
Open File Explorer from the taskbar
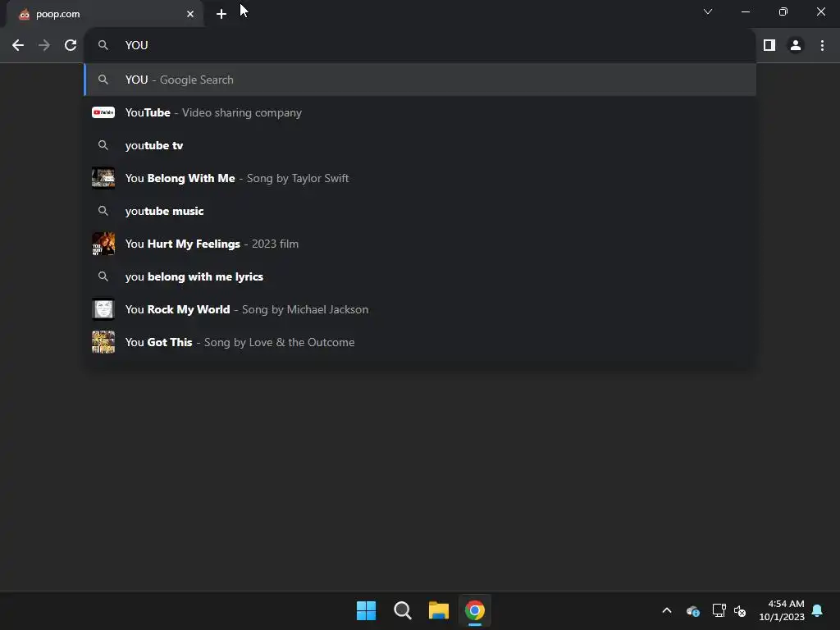(x=439, y=610)
